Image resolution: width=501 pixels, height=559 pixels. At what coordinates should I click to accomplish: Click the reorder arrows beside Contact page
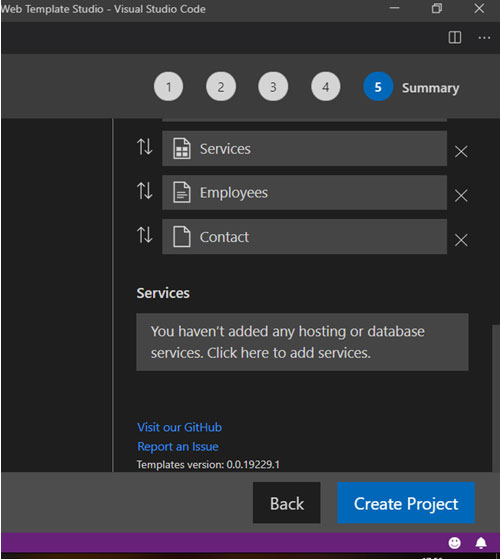[x=144, y=235]
